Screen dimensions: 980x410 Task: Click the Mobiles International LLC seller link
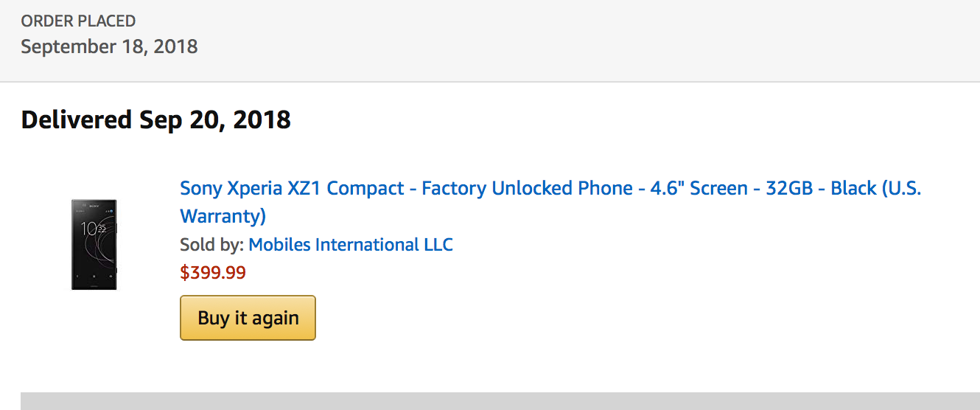click(x=350, y=245)
